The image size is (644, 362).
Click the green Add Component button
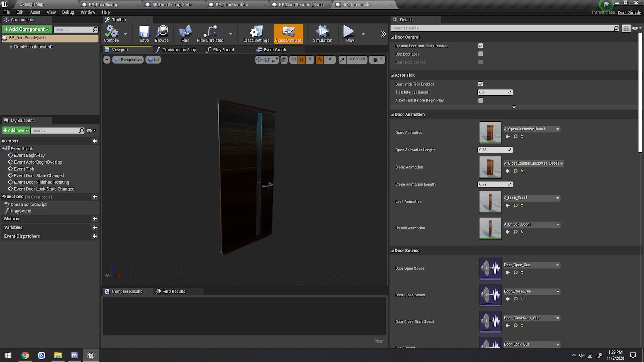coord(27,29)
